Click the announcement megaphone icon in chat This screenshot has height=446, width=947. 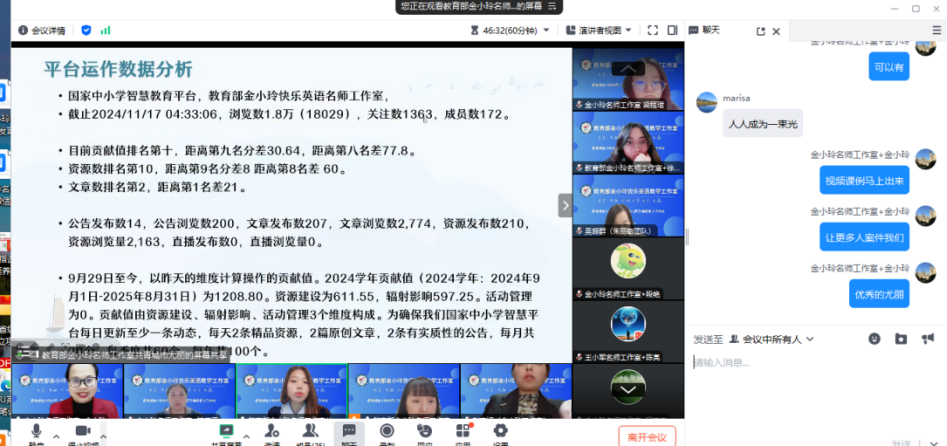point(928,338)
